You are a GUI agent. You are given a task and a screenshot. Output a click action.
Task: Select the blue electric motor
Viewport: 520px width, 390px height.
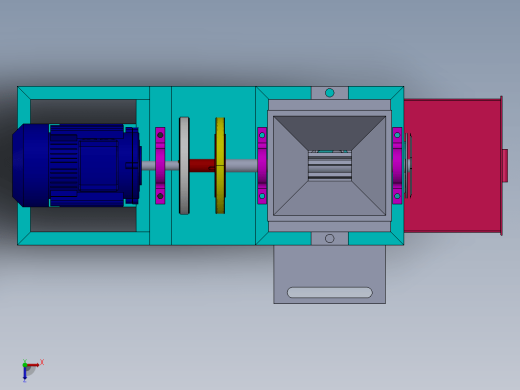tap(77, 165)
